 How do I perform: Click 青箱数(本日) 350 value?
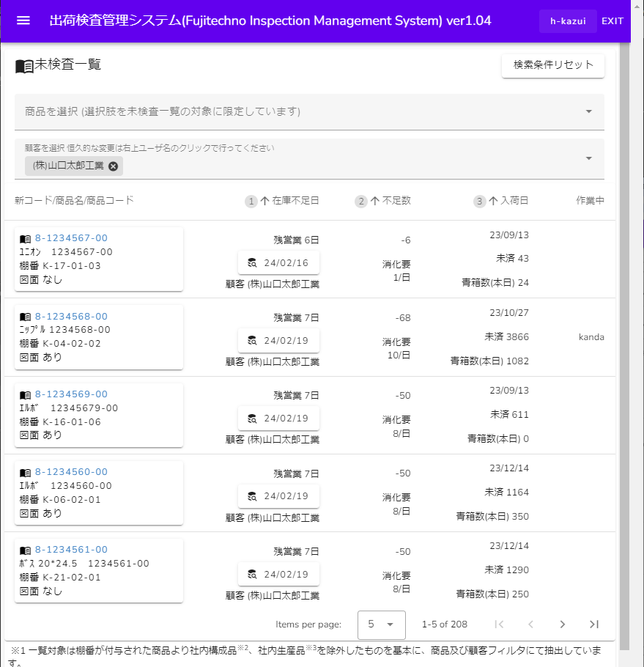[492, 517]
